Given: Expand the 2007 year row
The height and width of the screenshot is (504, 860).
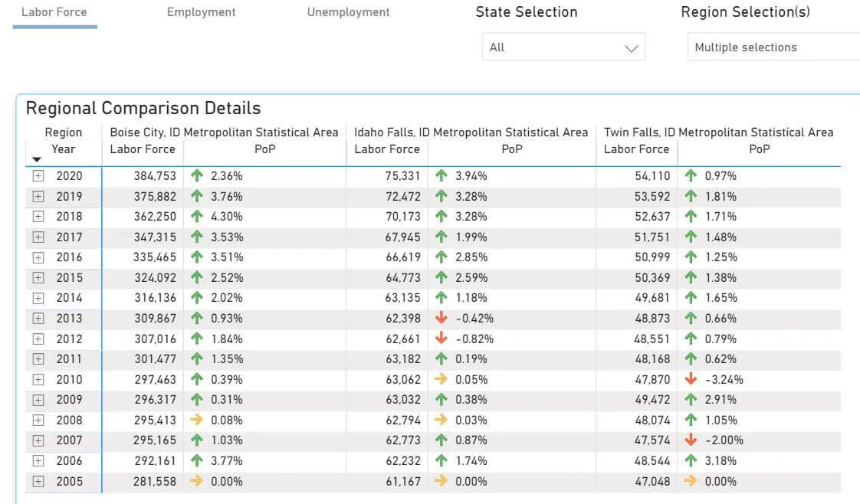Looking at the screenshot, I should click(x=38, y=440).
